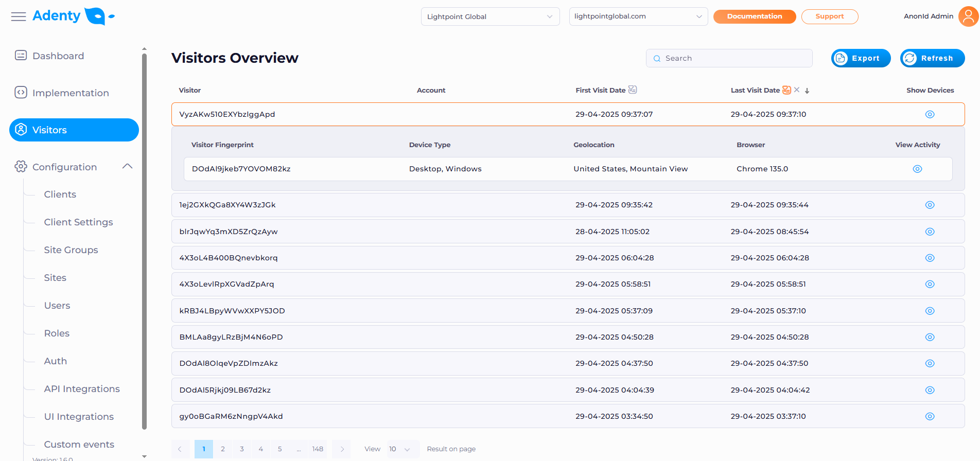
Task: Click the Adenty logo
Action: tap(74, 16)
